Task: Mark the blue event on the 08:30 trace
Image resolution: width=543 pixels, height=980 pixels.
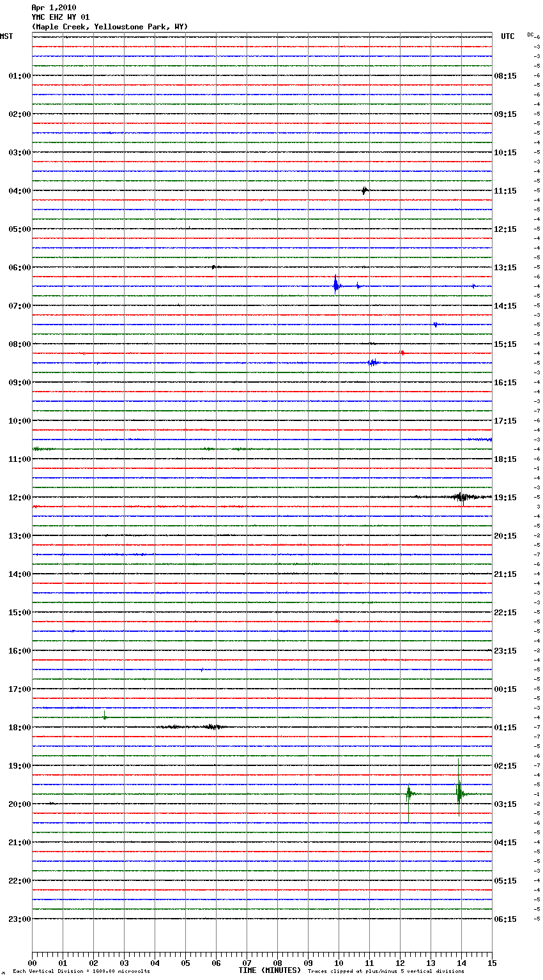Action: tap(374, 362)
